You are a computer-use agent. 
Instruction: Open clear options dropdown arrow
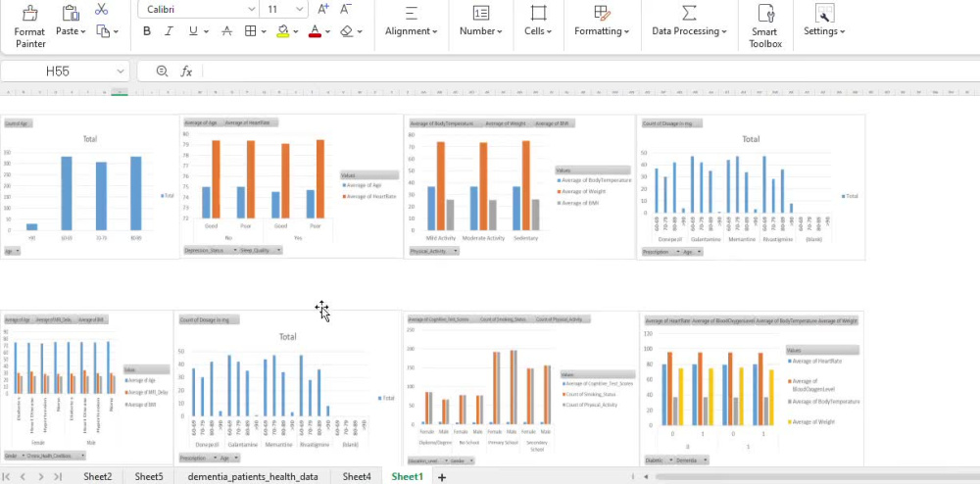coord(360,31)
